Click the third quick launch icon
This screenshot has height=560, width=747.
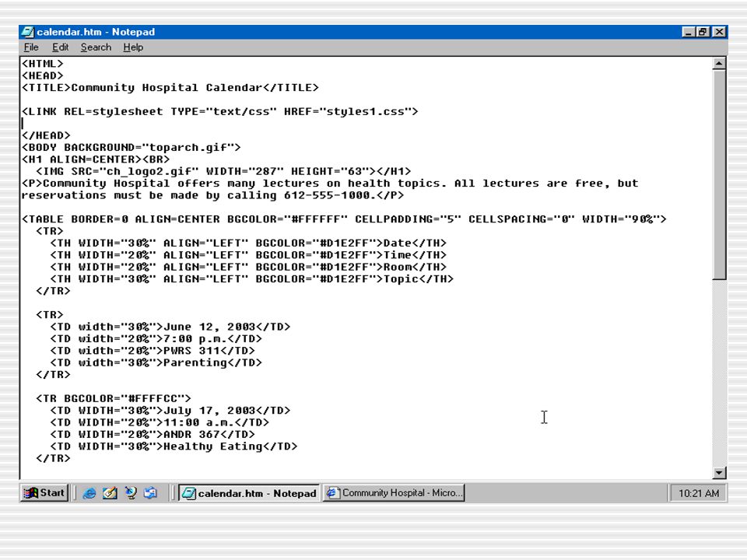pos(131,493)
